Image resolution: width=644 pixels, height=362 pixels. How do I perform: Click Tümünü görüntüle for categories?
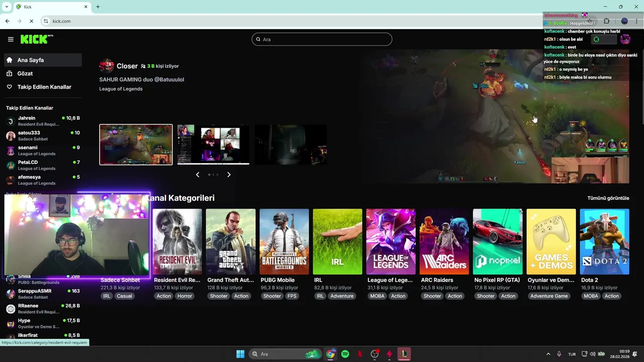[608, 198]
